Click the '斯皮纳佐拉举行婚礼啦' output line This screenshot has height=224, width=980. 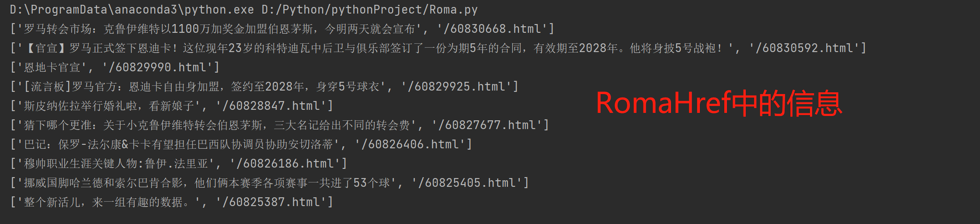click(172, 106)
